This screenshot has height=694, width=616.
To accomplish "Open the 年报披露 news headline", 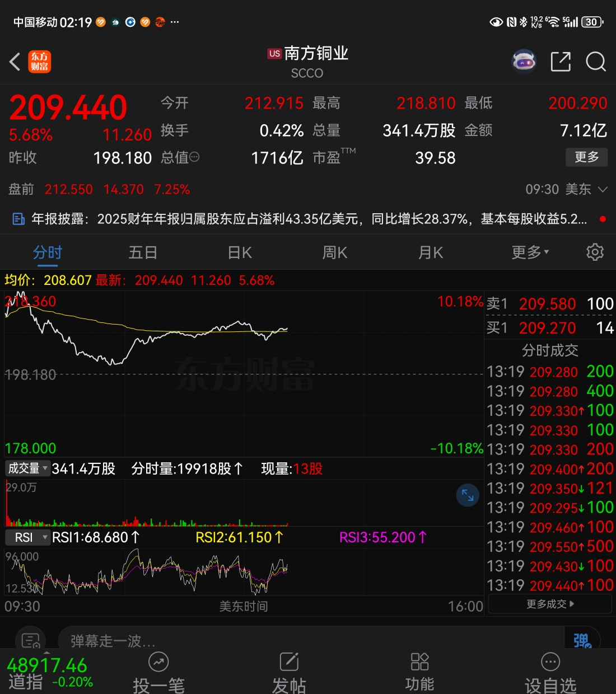I will (309, 219).
